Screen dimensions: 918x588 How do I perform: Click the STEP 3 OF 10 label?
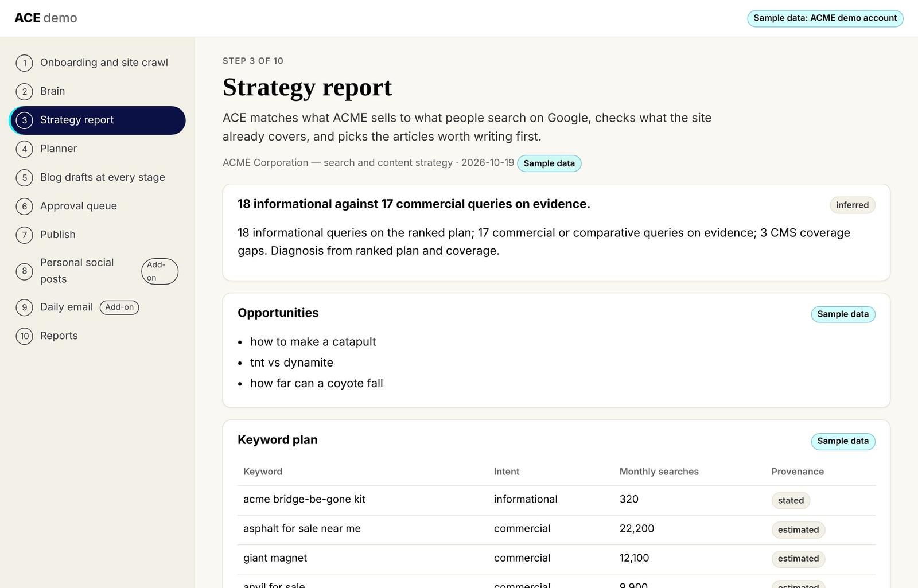point(253,61)
